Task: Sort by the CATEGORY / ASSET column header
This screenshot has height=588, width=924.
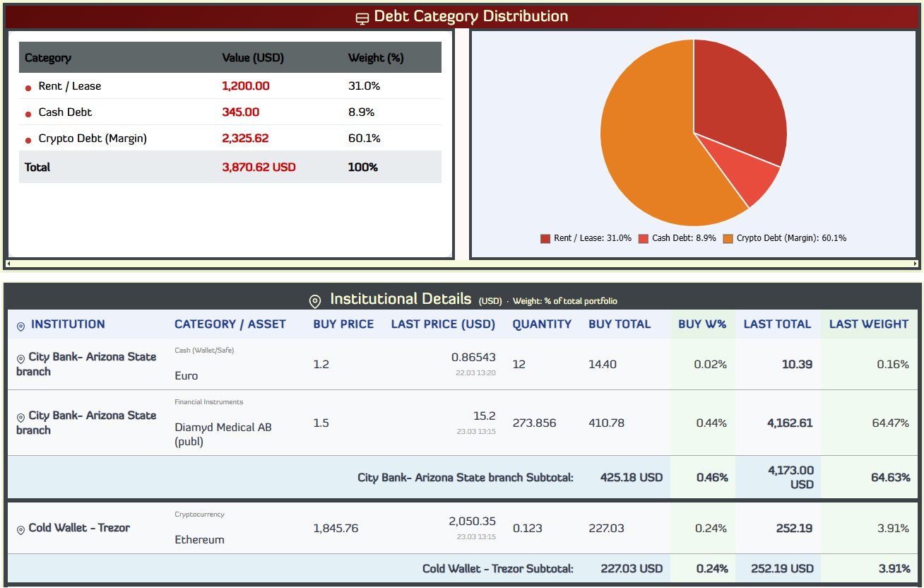Action: [230, 324]
